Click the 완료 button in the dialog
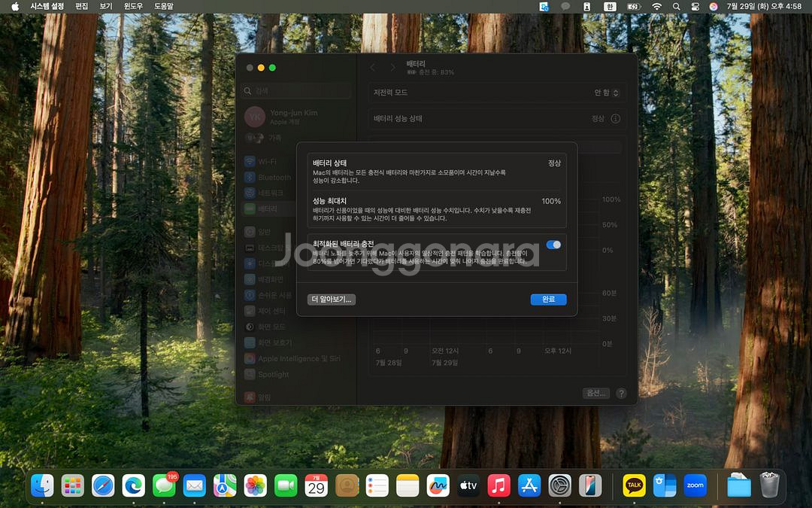Screen dimensions: 812x508 (548, 299)
